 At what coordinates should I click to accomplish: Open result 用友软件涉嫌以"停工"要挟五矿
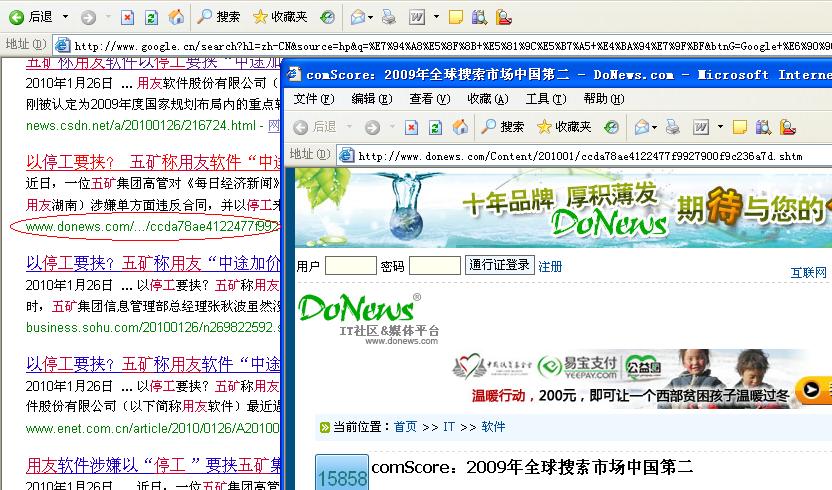[x=153, y=465]
